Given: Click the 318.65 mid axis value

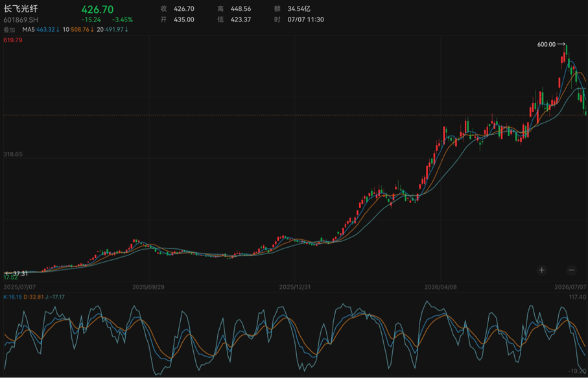Looking at the screenshot, I should 13,154.
